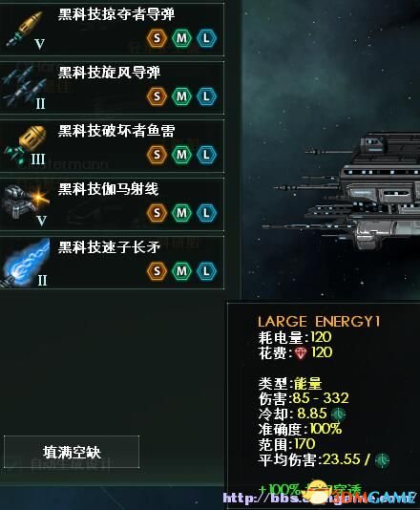Choose large slot for 黑科技速子长矛

(206, 271)
